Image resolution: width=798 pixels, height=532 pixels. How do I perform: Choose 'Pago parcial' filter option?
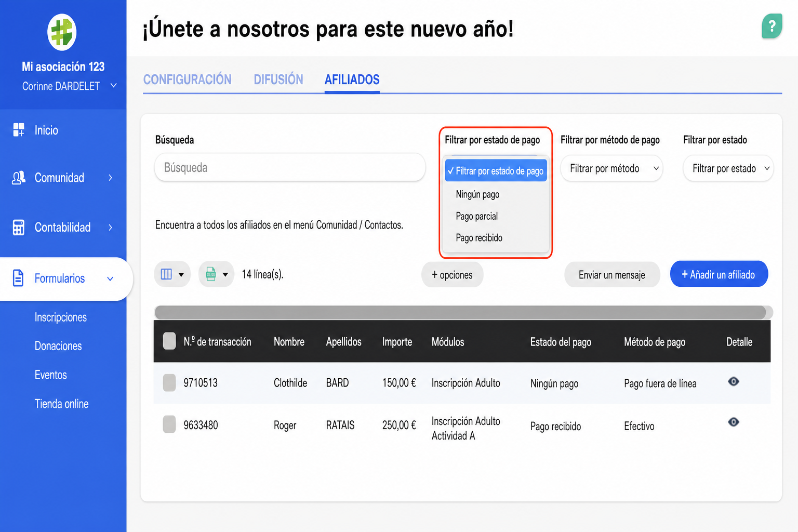pyautogui.click(x=476, y=216)
